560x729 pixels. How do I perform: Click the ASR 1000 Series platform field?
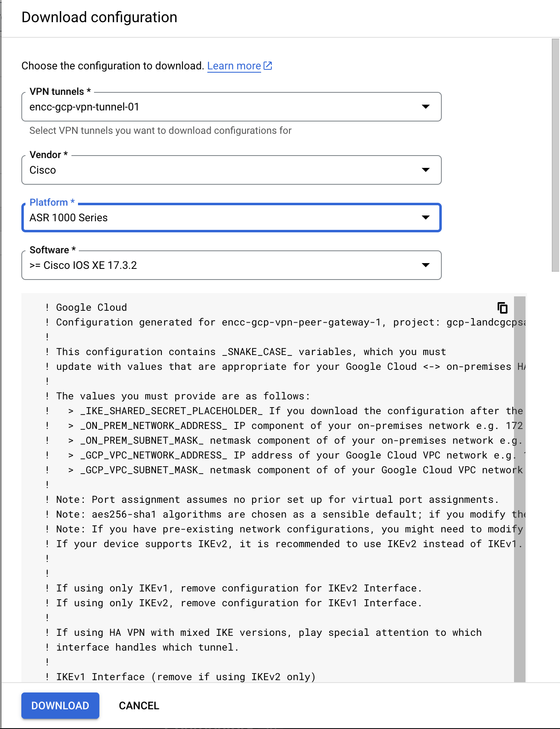pyautogui.click(x=232, y=218)
